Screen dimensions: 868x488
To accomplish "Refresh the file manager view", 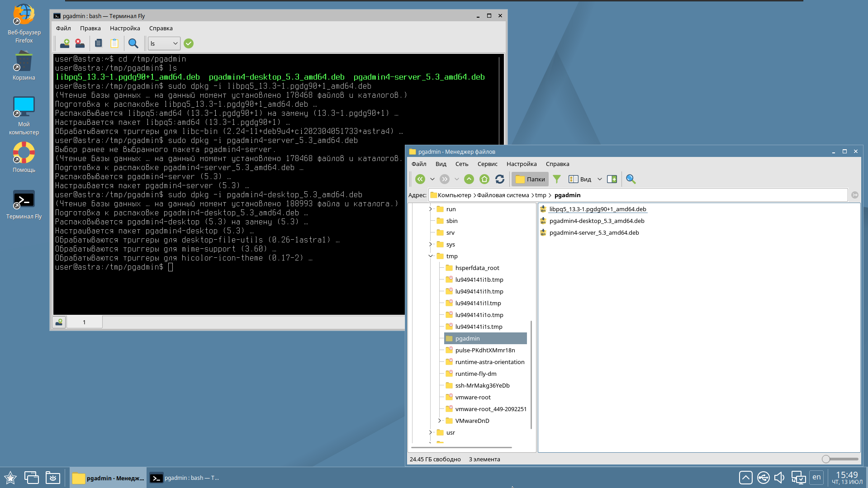I will [x=500, y=179].
